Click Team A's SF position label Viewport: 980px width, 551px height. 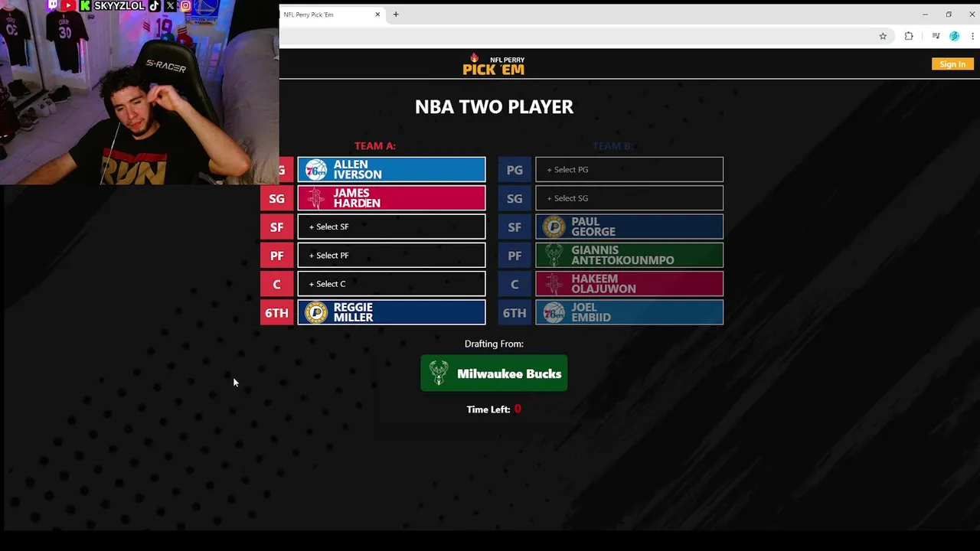pos(277,227)
